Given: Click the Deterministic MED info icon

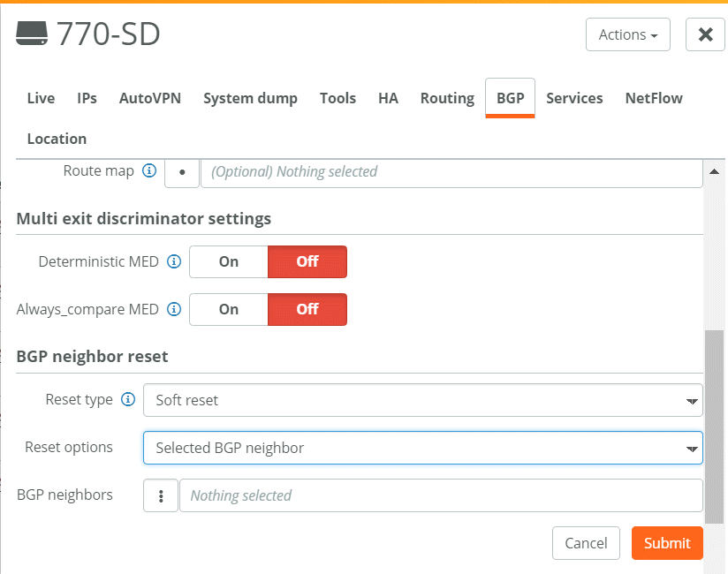Looking at the screenshot, I should [174, 261].
